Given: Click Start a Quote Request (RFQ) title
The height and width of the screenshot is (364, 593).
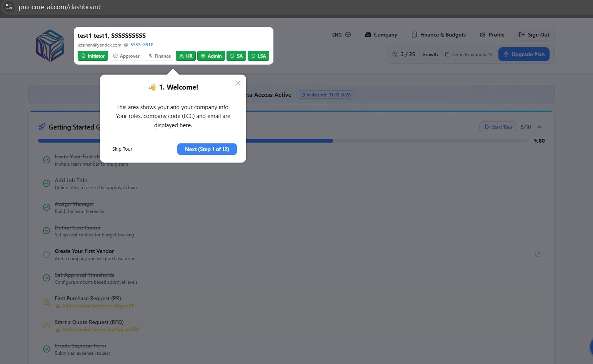Looking at the screenshot, I should pos(89,322).
